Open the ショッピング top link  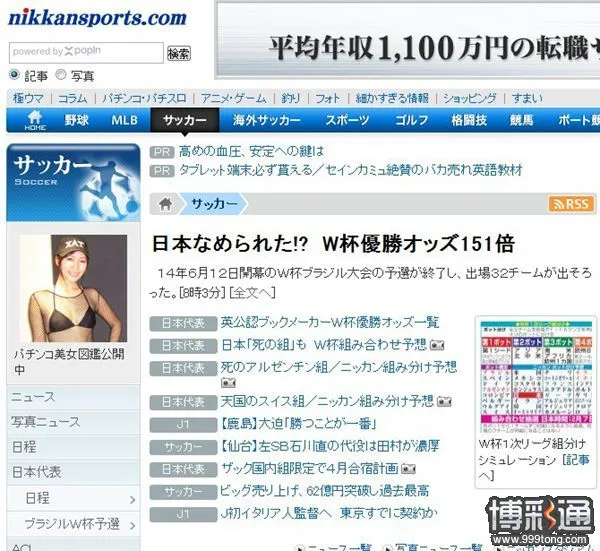click(x=470, y=98)
